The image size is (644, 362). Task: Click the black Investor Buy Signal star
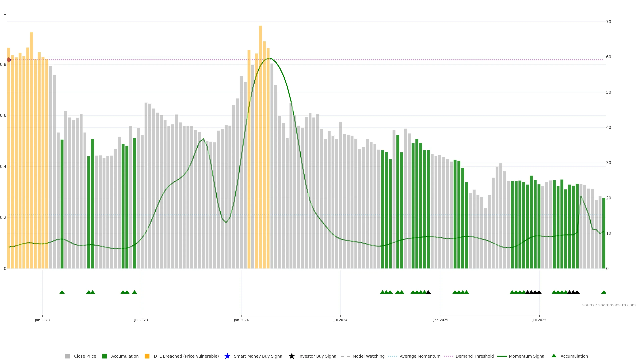tap(291, 356)
